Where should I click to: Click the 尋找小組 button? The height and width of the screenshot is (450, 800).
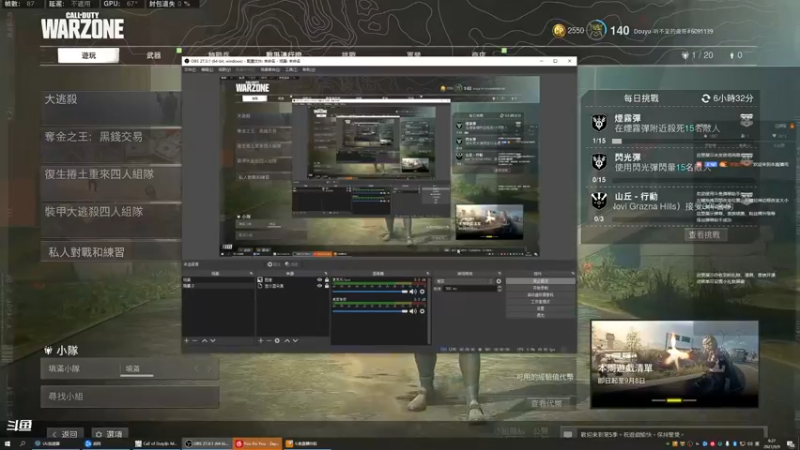pyautogui.click(x=130, y=396)
